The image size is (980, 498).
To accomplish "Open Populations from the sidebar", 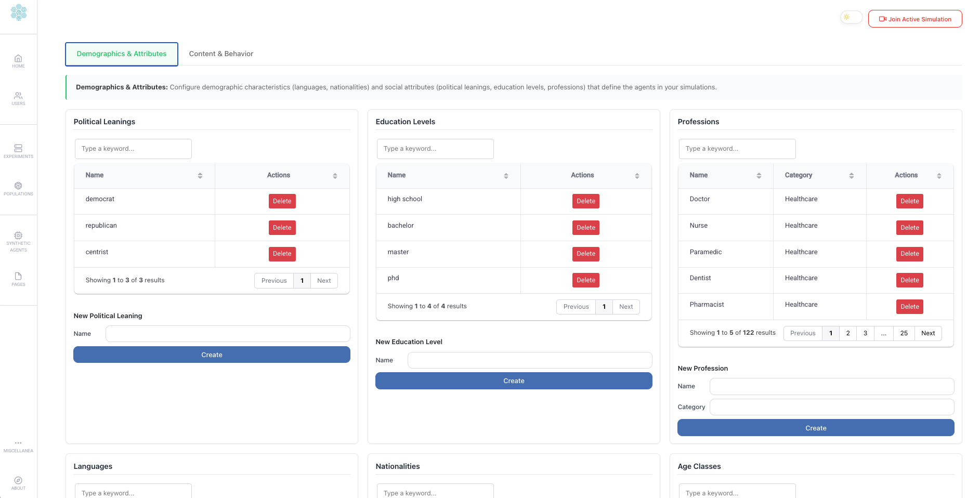I will pyautogui.click(x=18, y=188).
